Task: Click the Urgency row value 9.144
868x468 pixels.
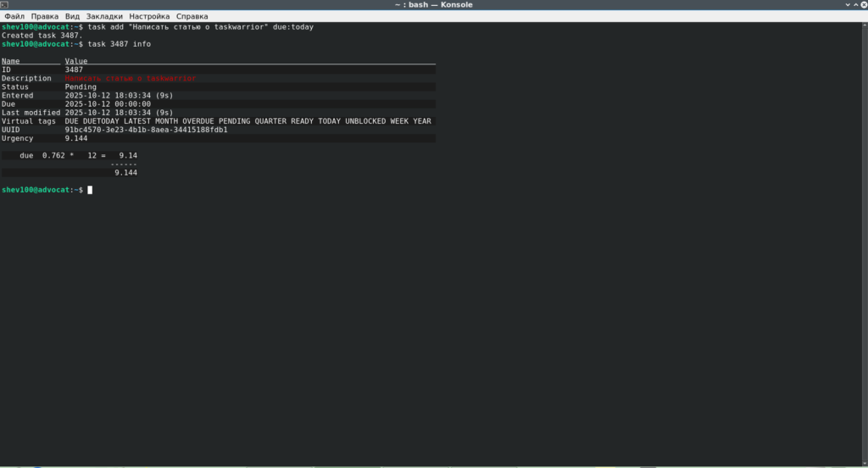Action: point(76,138)
